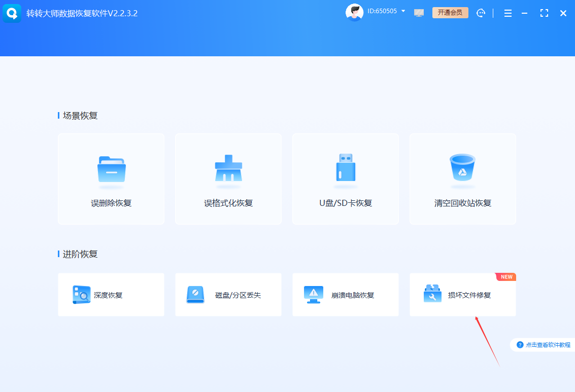Screen dimensions: 575x392
Task: Click the app logo in the top-left corner
Action: (x=12, y=13)
